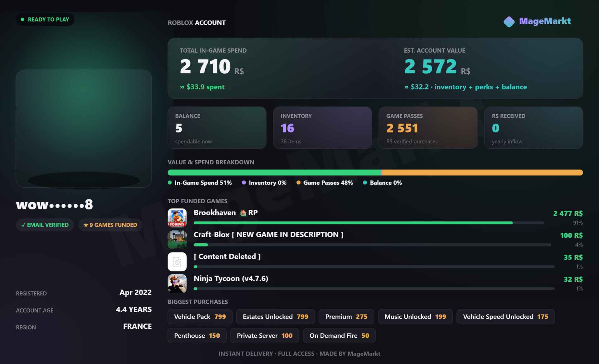The height and width of the screenshot is (364, 599).
Task: Select the Estates Unlocked 799 chip
Action: click(x=275, y=317)
